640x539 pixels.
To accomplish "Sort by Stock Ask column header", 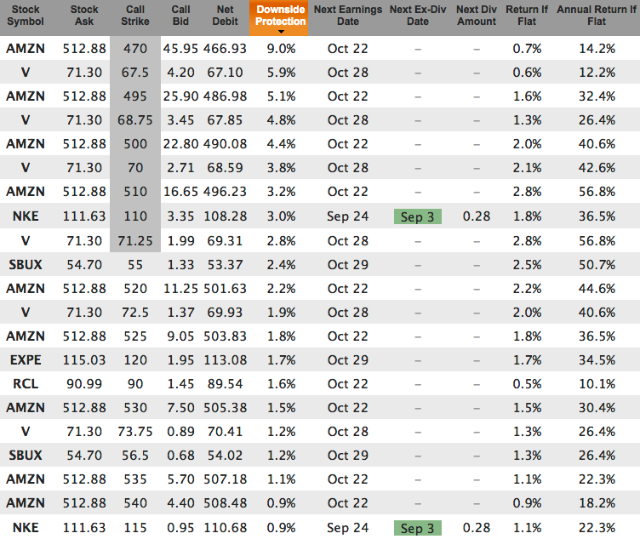I will click(84, 16).
